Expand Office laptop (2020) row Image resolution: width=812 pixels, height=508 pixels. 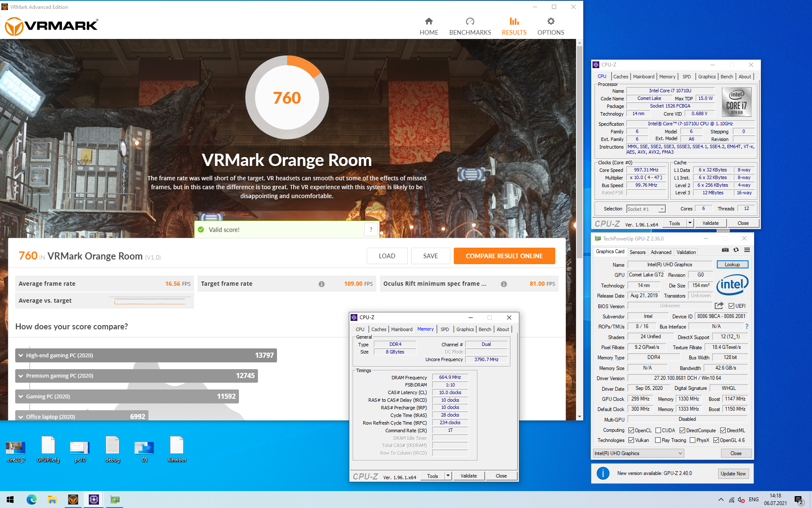(x=82, y=416)
